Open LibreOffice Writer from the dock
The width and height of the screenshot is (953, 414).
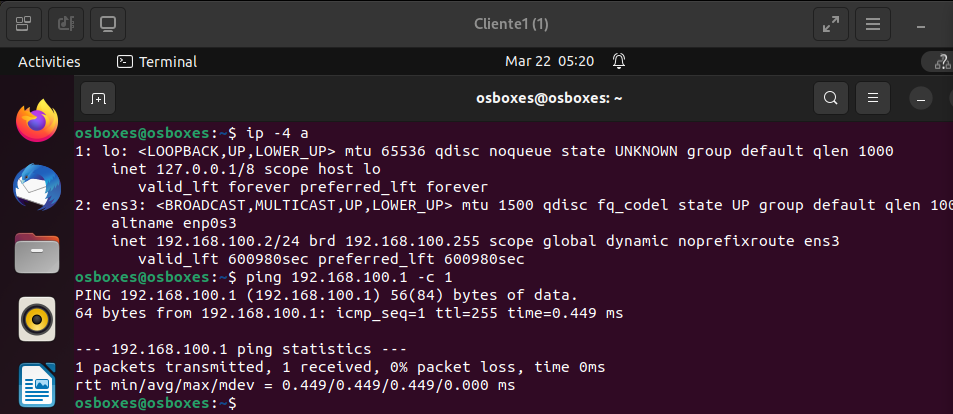coord(37,384)
